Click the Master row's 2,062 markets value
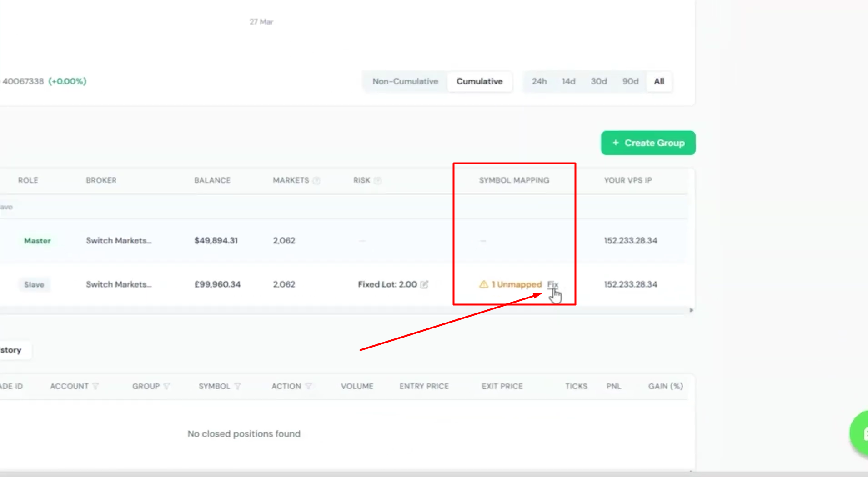This screenshot has height=477, width=868. click(x=284, y=241)
